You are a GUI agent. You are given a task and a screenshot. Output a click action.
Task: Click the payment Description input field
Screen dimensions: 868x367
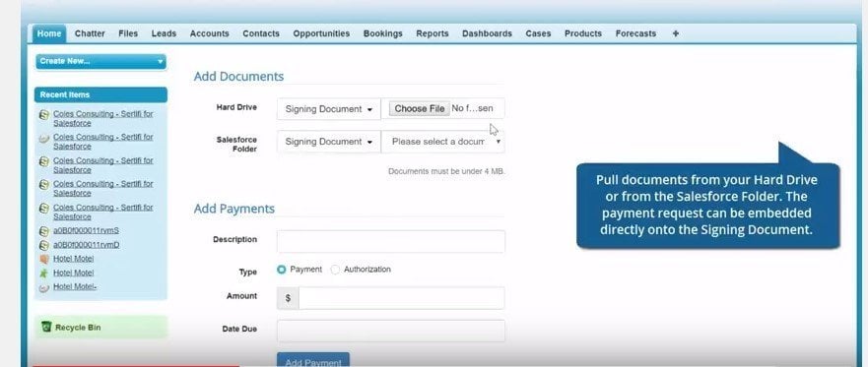pyautogui.click(x=391, y=241)
